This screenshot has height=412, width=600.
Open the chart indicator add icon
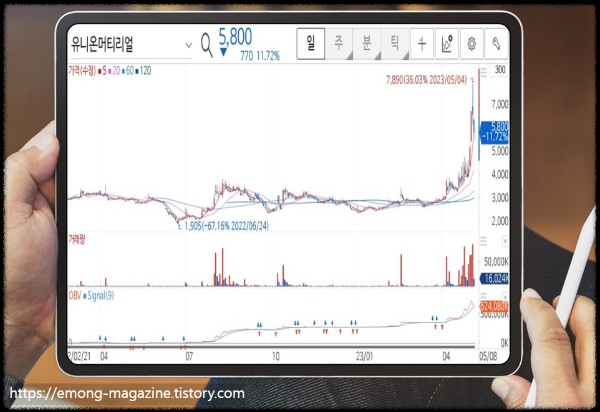[447, 44]
